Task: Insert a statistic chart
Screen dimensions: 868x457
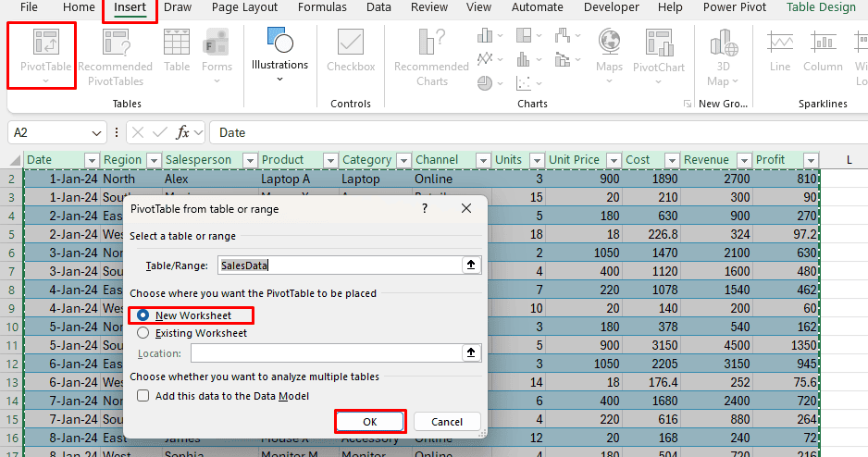Action: [x=528, y=58]
